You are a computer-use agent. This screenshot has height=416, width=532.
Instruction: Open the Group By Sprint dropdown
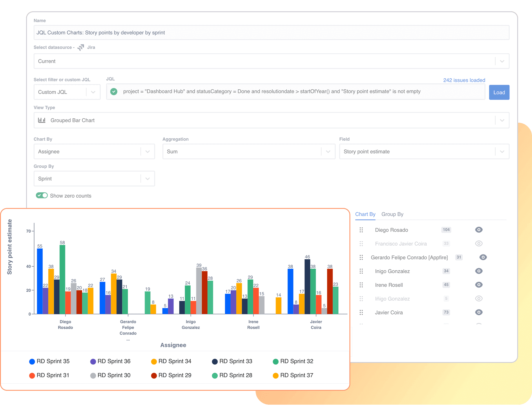pos(147,178)
